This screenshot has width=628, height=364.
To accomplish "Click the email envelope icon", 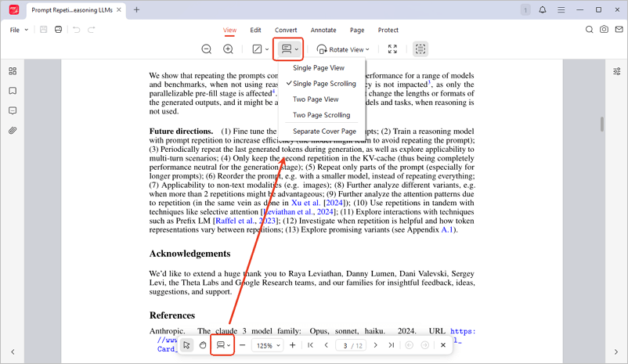I will click(619, 30).
